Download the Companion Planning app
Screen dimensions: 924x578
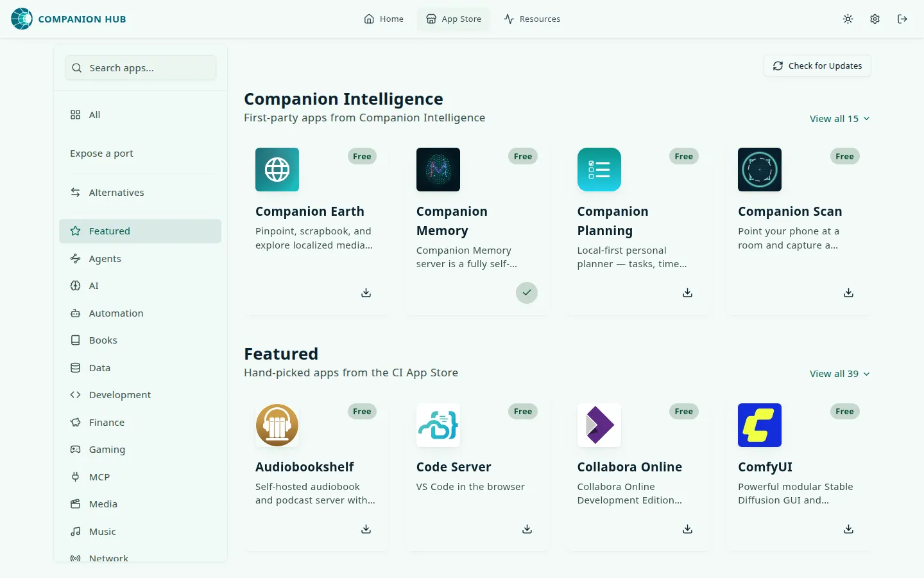coord(687,293)
